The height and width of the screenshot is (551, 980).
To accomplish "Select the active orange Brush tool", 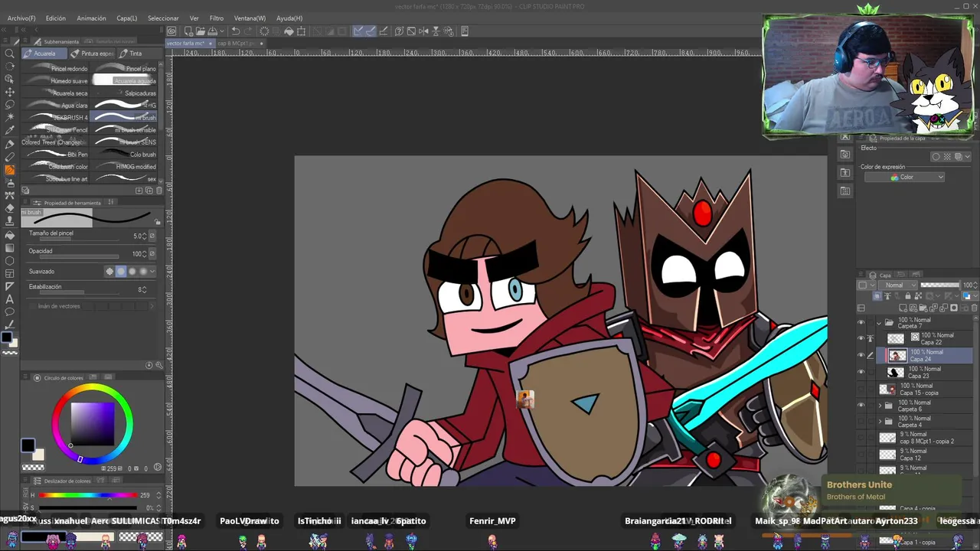I will point(9,170).
